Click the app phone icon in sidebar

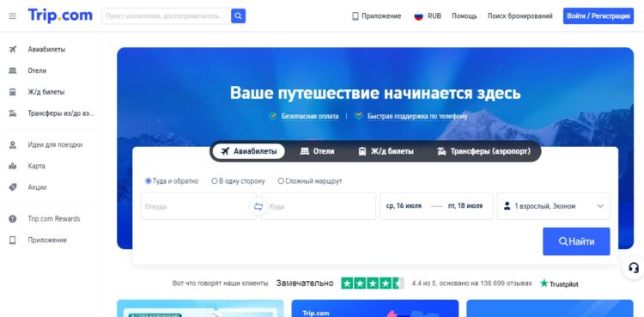tap(13, 241)
